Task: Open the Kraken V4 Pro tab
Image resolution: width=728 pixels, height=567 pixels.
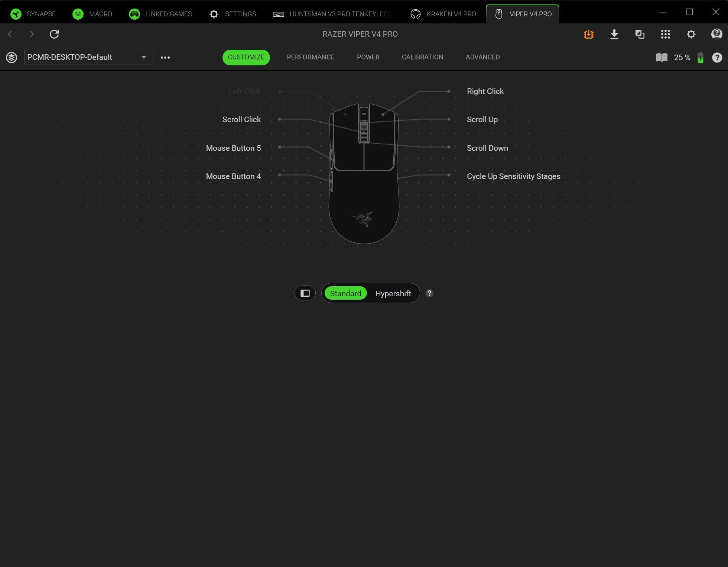Action: (443, 14)
